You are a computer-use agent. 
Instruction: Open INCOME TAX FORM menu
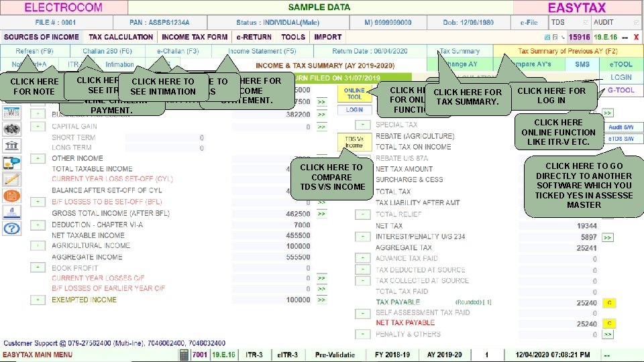tap(195, 37)
